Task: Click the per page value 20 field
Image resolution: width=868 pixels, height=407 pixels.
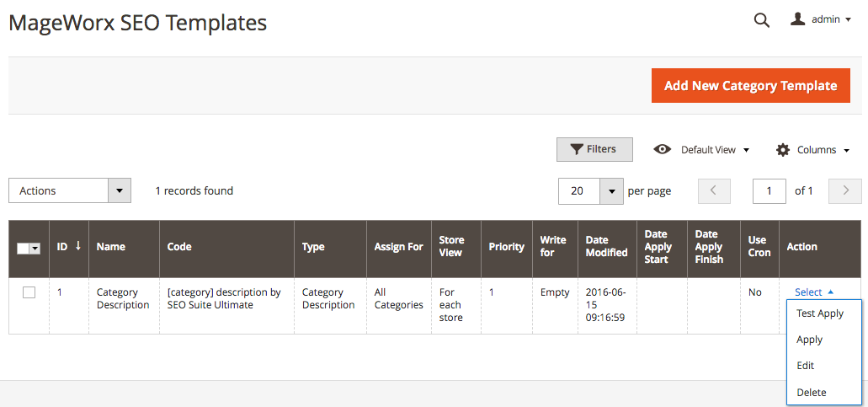Action: [579, 191]
